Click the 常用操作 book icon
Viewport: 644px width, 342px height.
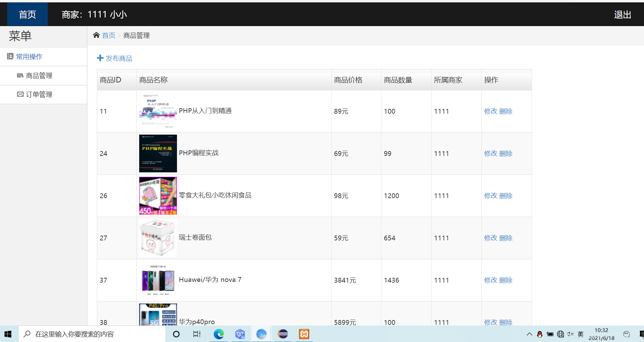10,56
